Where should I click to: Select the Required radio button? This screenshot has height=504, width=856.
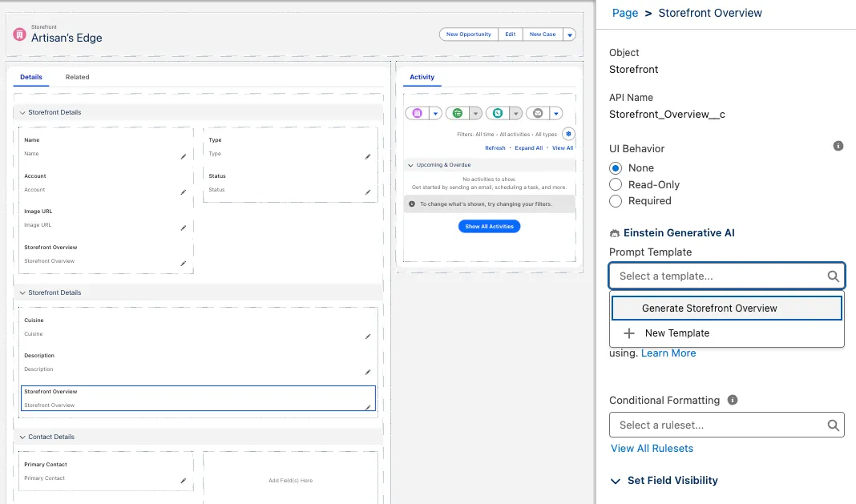616,201
